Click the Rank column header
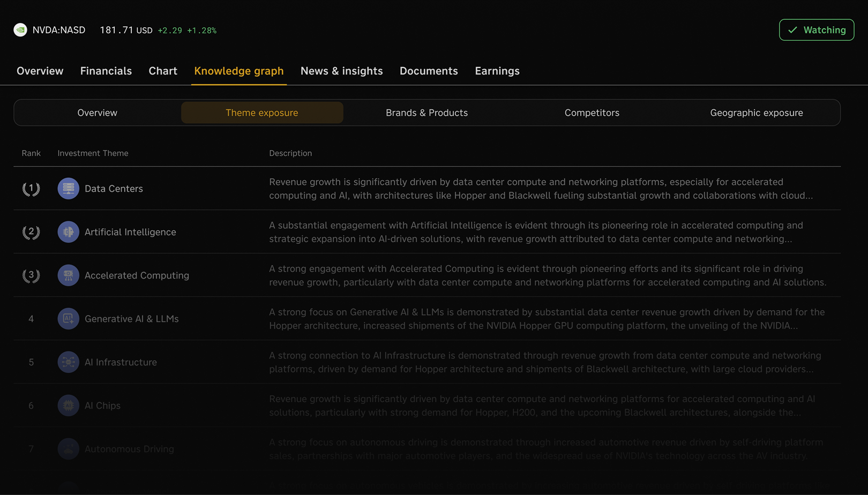This screenshot has width=868, height=495. click(x=31, y=153)
